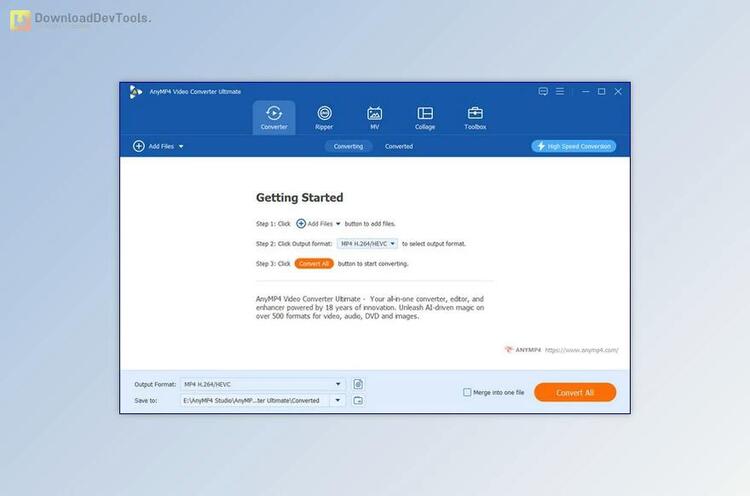
Task: Expand the Step 1 Add Files arrow
Action: point(338,224)
